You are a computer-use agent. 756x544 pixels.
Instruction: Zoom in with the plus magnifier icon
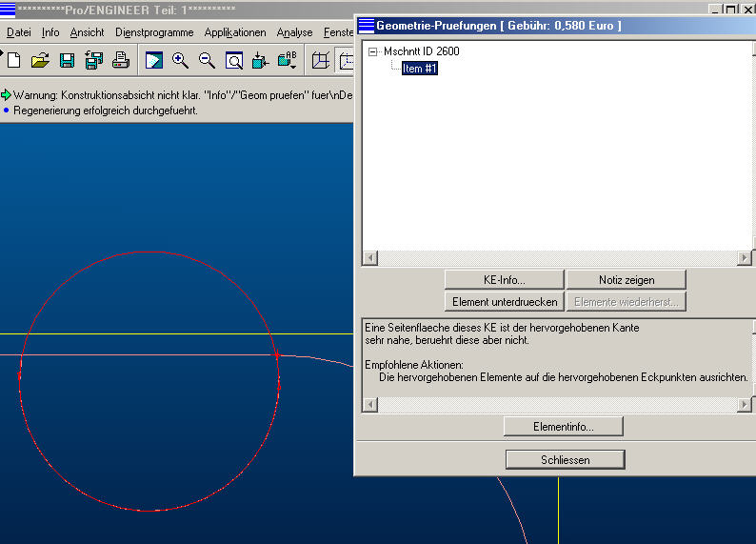(x=180, y=61)
